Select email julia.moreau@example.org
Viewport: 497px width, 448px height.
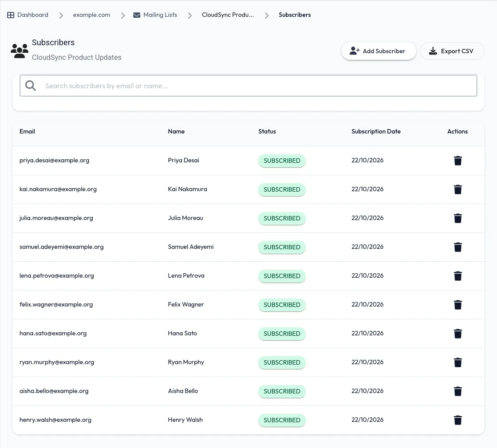(56, 218)
